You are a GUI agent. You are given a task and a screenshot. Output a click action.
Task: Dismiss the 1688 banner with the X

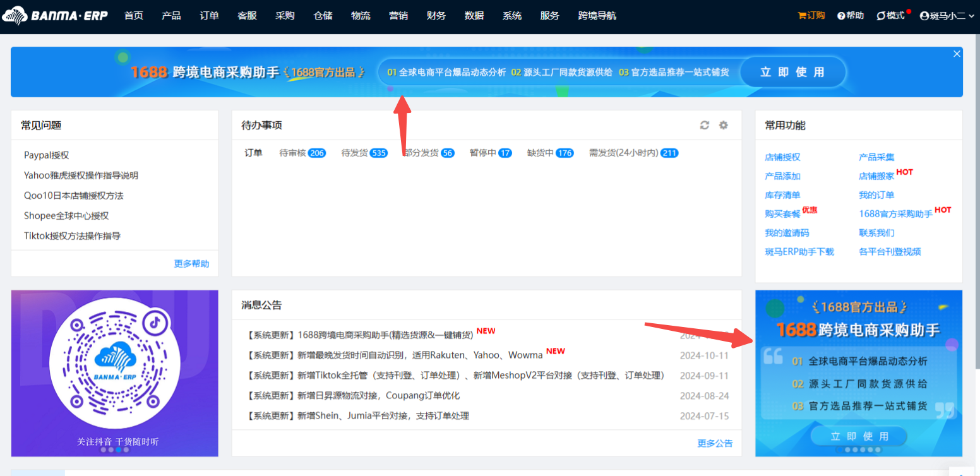[x=957, y=54]
